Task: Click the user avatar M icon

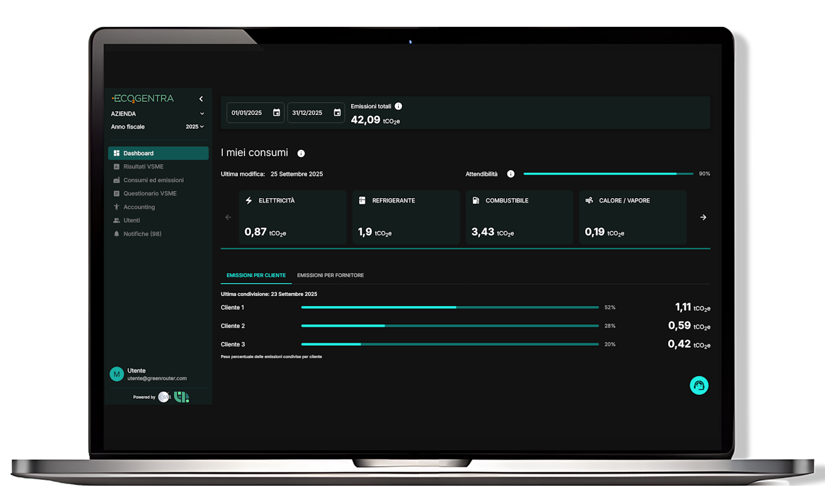Action: (x=116, y=374)
